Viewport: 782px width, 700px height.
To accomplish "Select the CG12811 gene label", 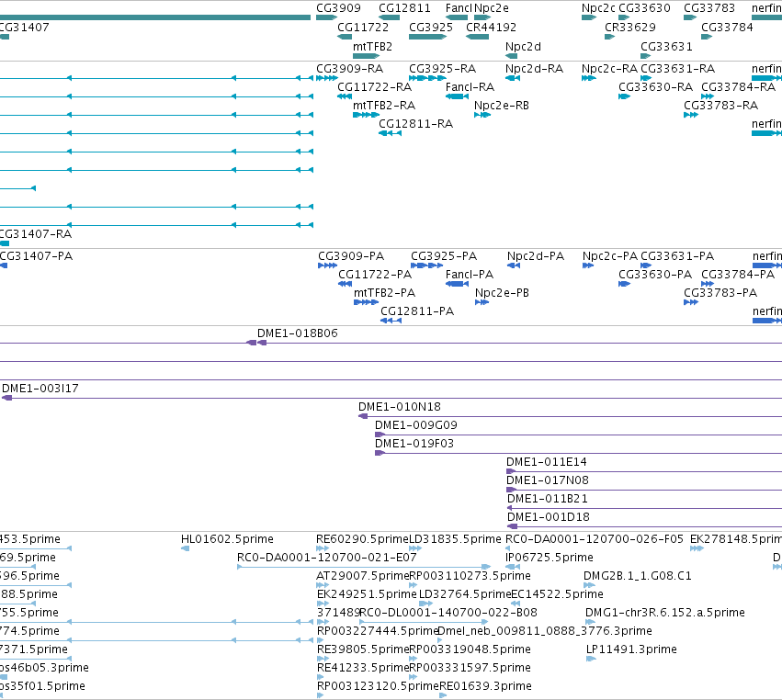I will 404,8.
